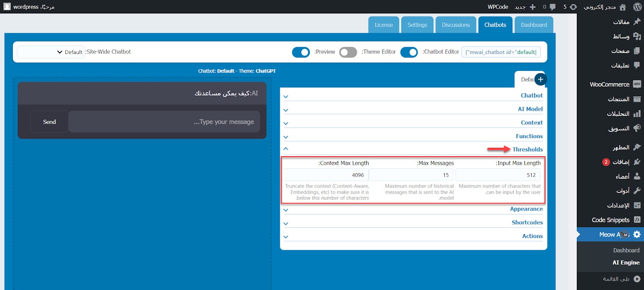The height and width of the screenshot is (290, 644).
Task: Click the home icon for site name
Action: tap(623, 7)
